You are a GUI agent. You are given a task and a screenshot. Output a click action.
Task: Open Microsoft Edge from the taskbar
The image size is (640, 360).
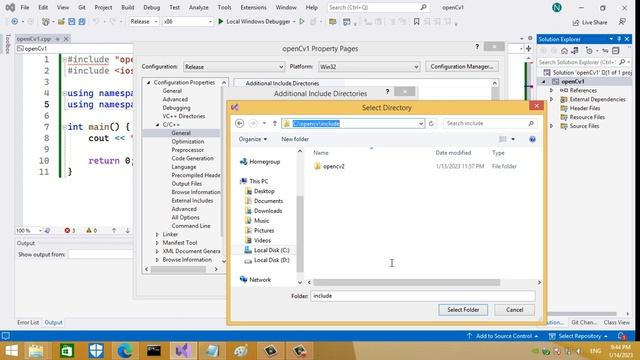click(x=125, y=351)
